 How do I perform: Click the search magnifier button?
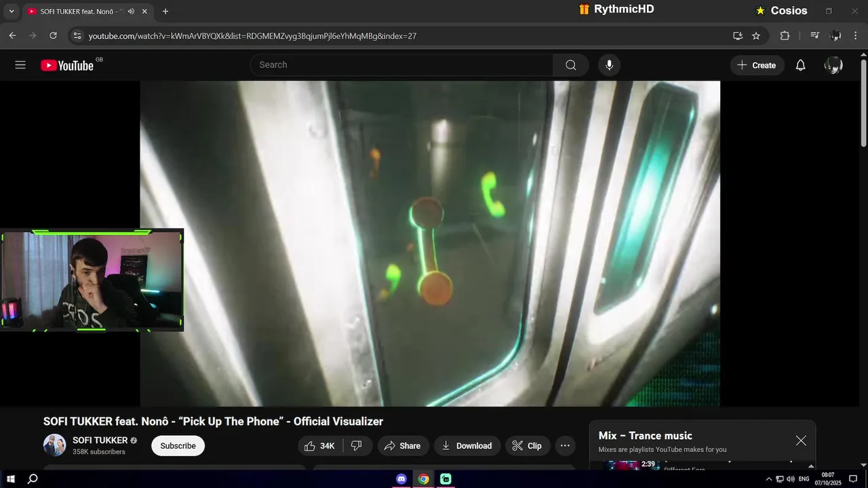(x=571, y=65)
